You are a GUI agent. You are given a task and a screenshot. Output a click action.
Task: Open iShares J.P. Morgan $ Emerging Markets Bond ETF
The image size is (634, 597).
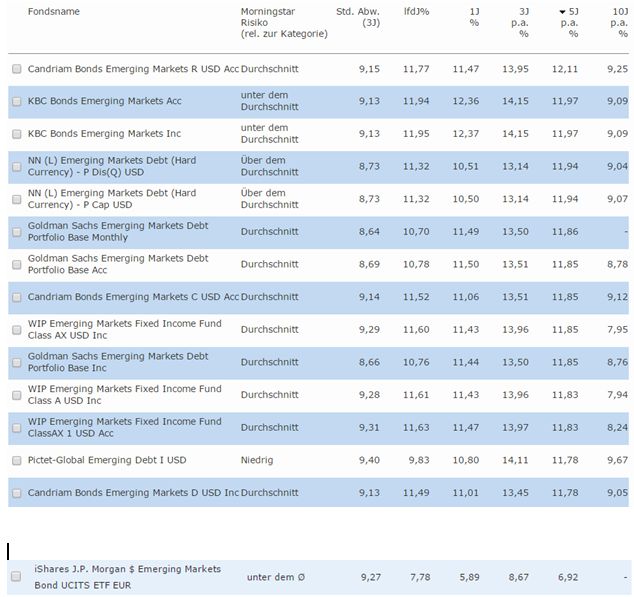[x=128, y=577]
